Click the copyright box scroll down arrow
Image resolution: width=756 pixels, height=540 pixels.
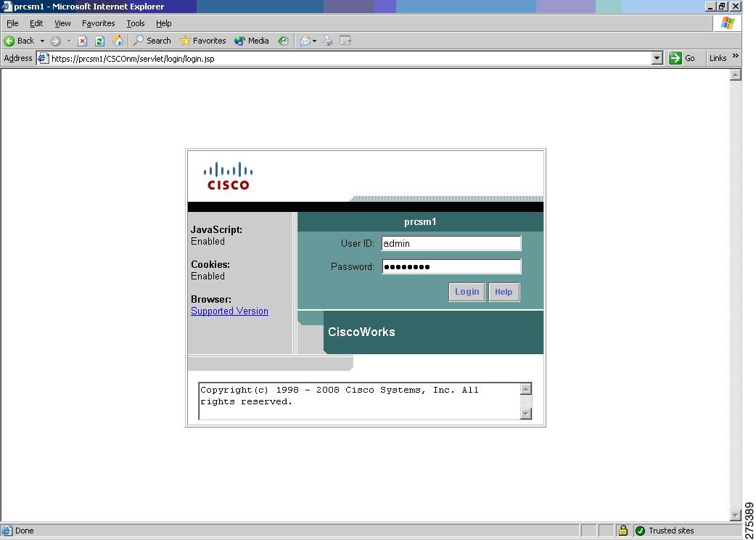(x=526, y=413)
